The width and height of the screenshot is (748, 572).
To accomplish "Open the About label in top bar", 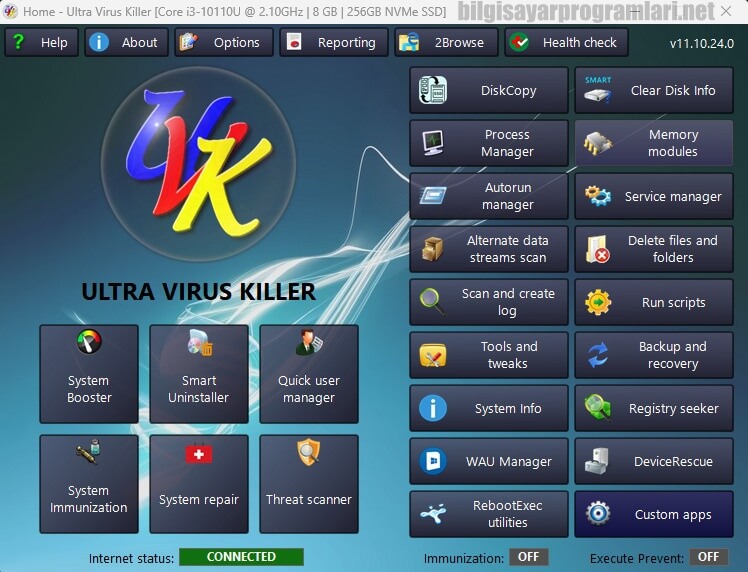I will (139, 42).
